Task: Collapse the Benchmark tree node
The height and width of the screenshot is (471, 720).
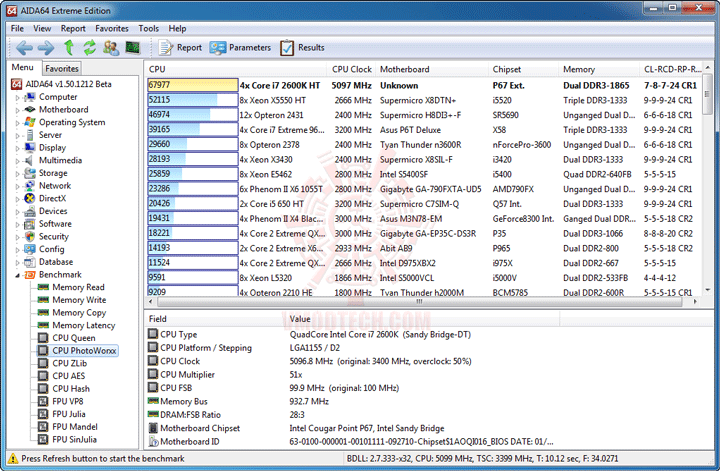Action: (x=16, y=274)
